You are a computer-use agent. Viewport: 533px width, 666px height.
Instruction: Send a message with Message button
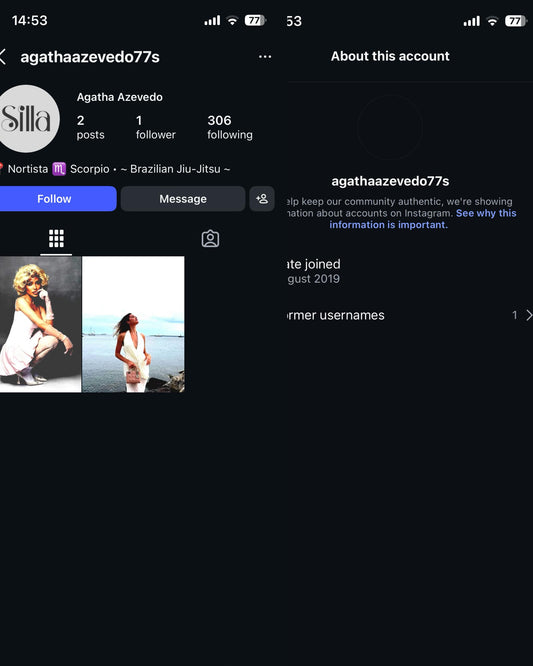pyautogui.click(x=183, y=198)
